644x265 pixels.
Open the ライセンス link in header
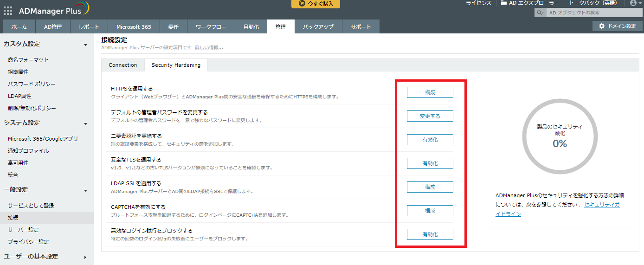(x=478, y=3)
